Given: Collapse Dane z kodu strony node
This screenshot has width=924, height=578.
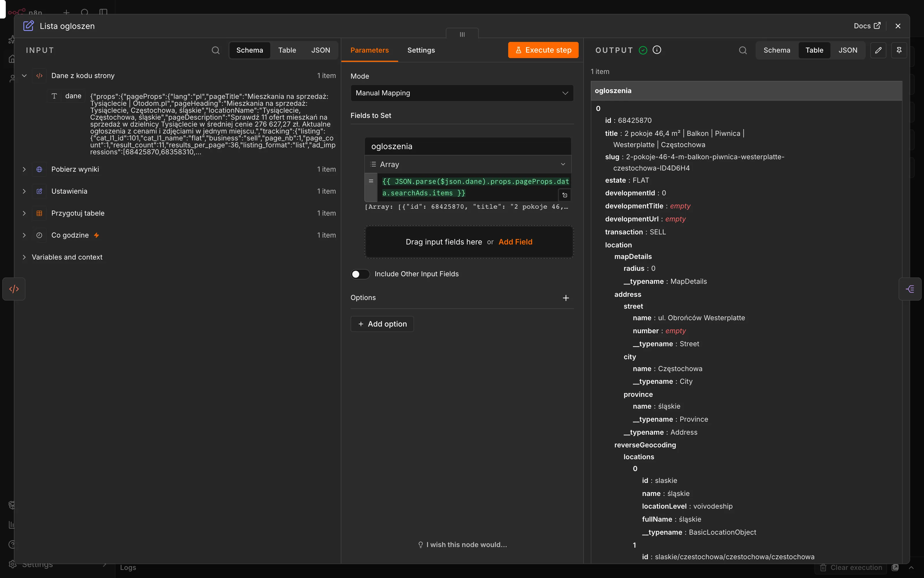Looking at the screenshot, I should point(24,76).
